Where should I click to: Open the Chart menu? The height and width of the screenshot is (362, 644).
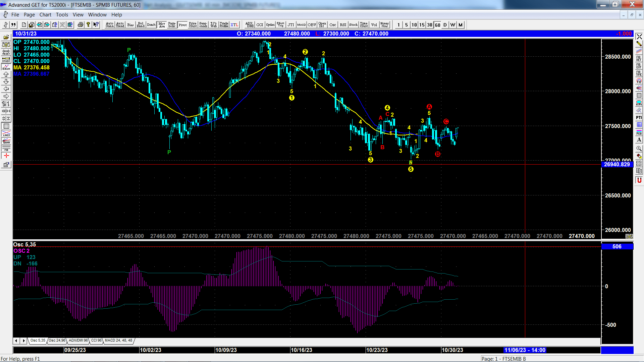coord(45,15)
